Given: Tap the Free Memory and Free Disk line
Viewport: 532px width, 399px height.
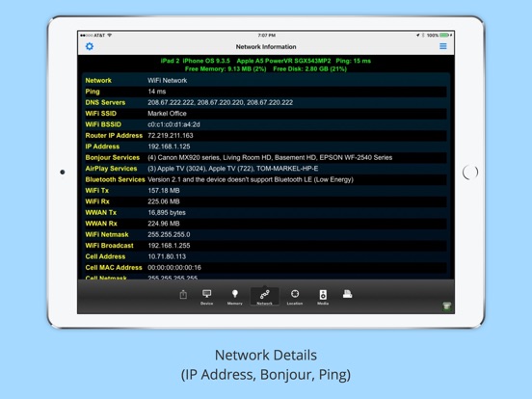Looking at the screenshot, I should (266, 68).
